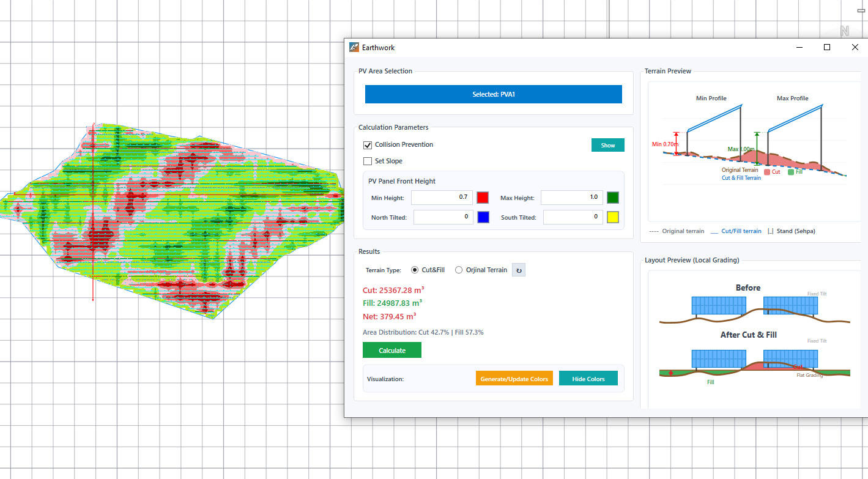Click the Earthwork app icon in title bar
The width and height of the screenshot is (868, 479).
(x=354, y=47)
